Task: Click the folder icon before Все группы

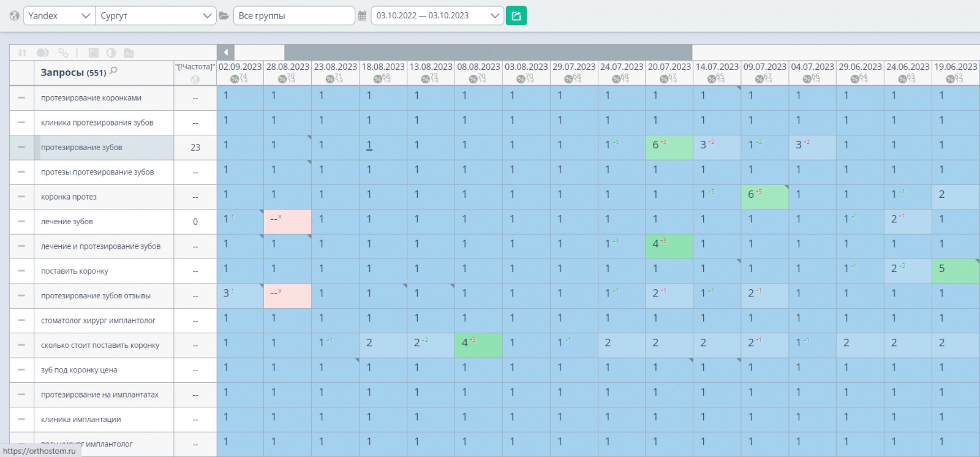Action: (x=224, y=16)
